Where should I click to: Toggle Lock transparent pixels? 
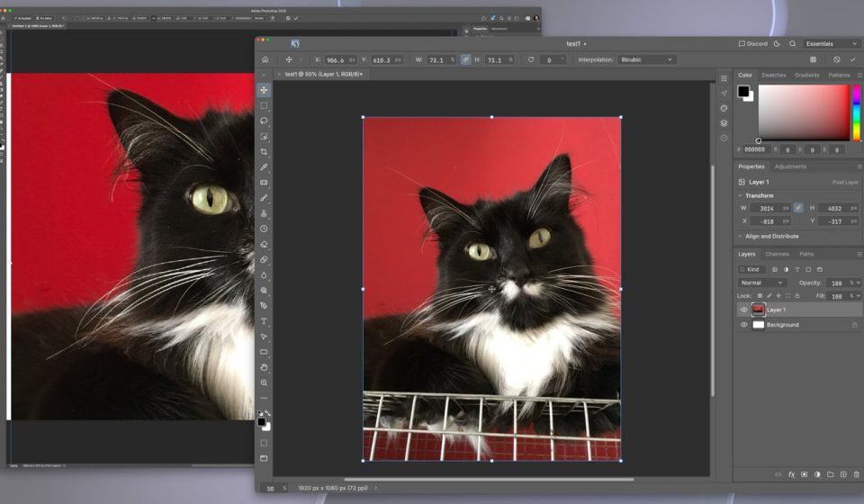(x=760, y=296)
